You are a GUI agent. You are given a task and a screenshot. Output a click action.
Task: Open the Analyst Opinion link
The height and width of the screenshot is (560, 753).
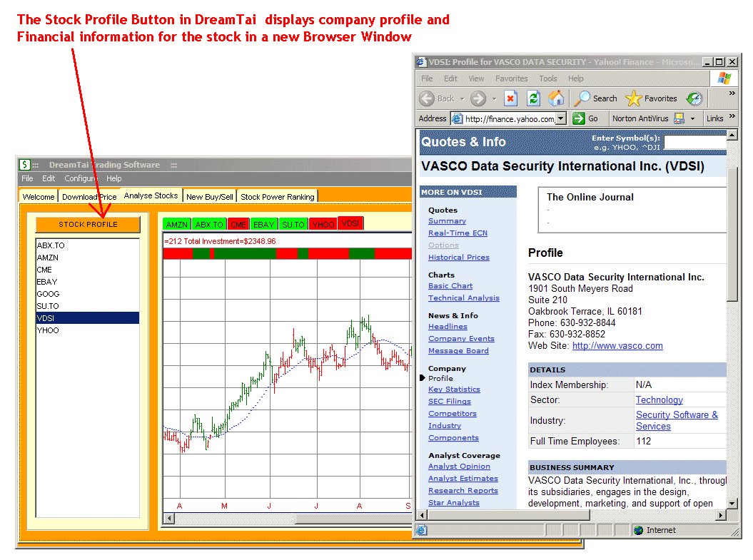coord(459,467)
